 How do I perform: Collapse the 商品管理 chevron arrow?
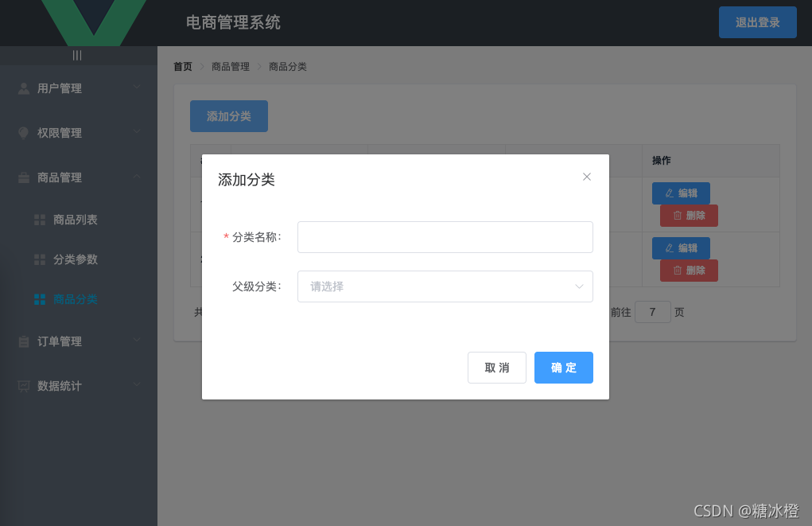coord(137,176)
